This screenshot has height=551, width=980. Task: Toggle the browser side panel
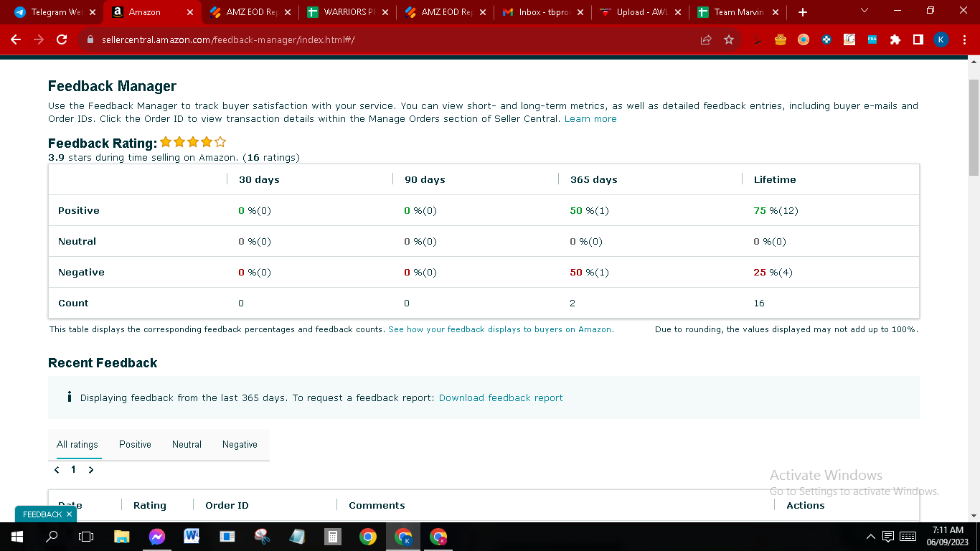tap(918, 40)
